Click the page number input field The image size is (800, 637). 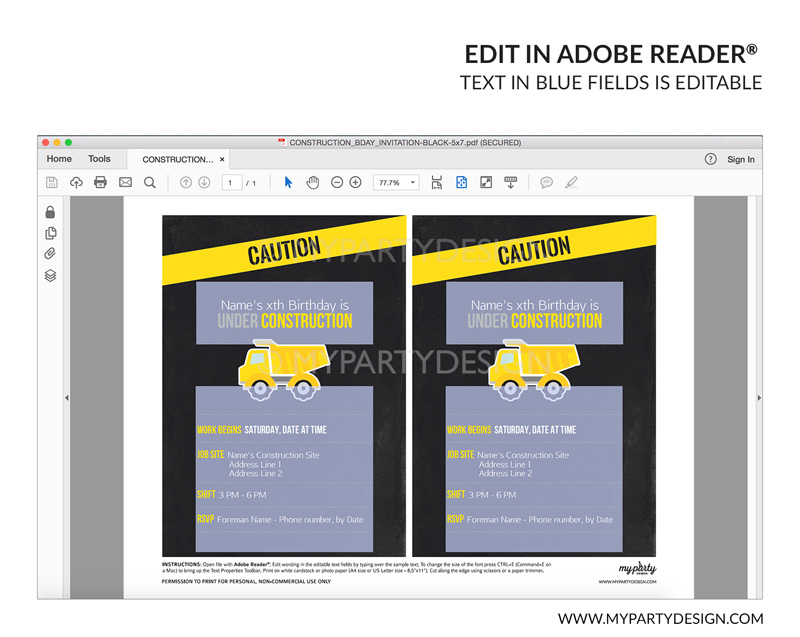[x=232, y=183]
